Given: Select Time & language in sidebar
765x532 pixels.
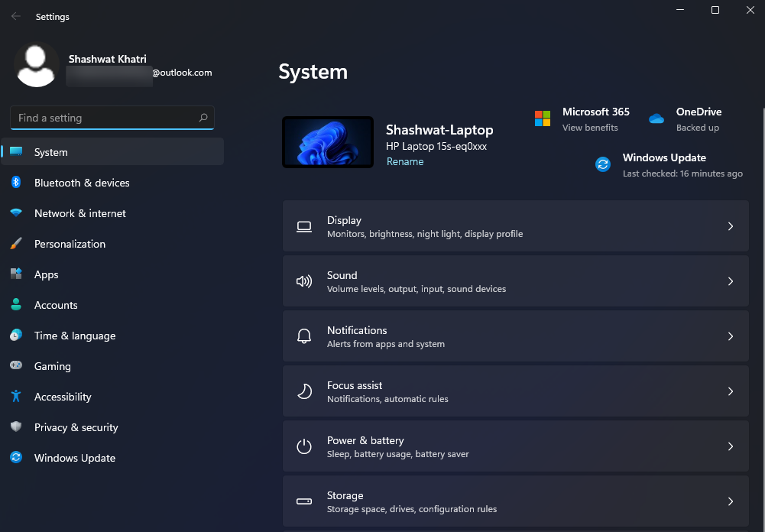Looking at the screenshot, I should point(75,336).
